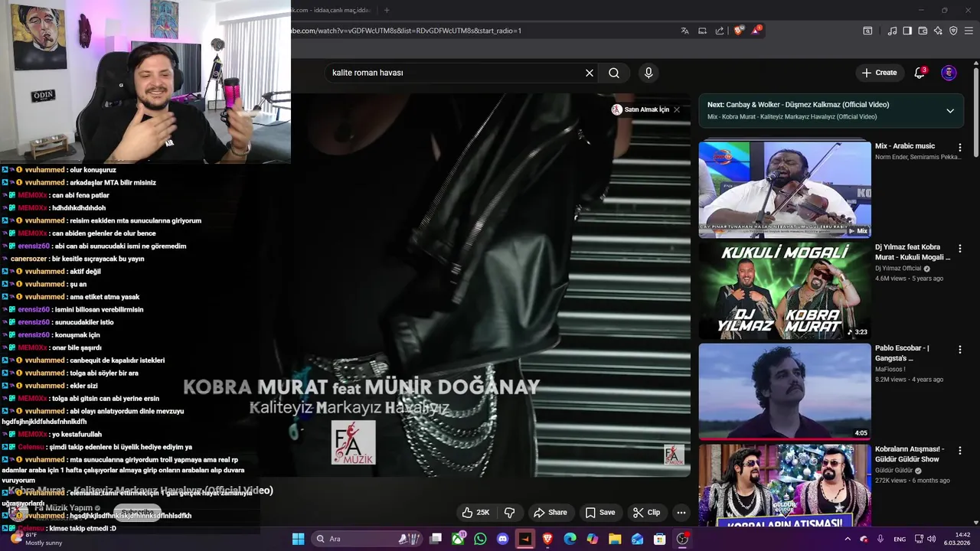
Task: Click the Share button under video
Action: click(550, 513)
